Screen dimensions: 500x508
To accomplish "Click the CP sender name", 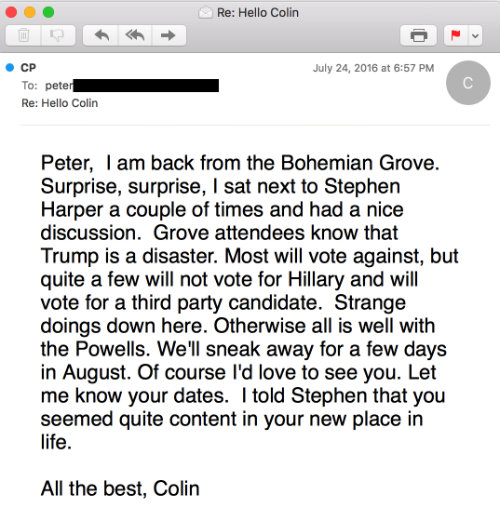I will (28, 68).
